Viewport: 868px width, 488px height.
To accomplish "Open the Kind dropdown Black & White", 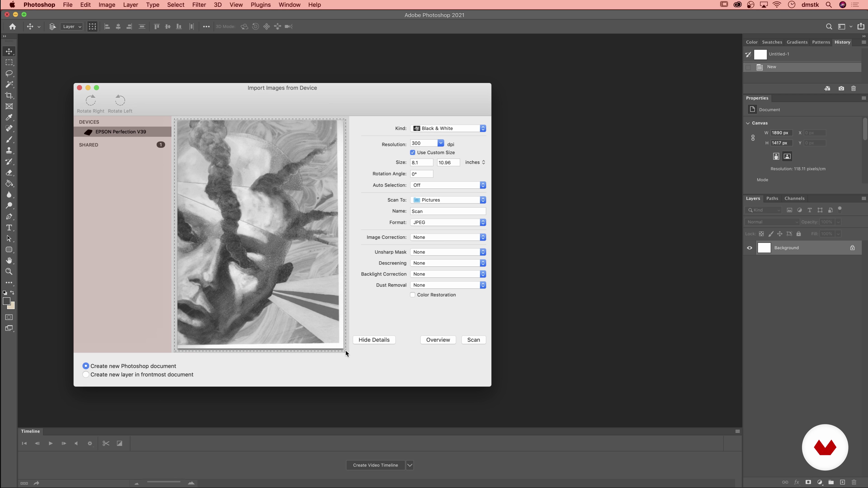I will click(x=448, y=128).
